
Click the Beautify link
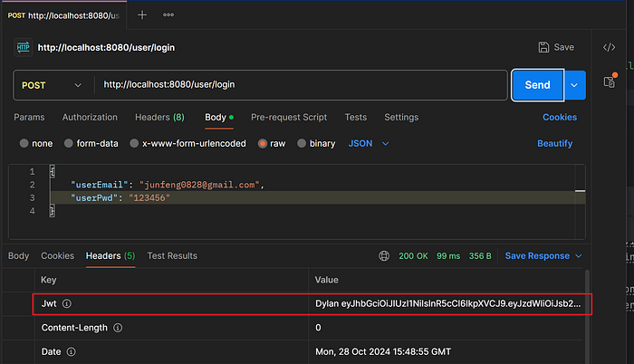click(x=554, y=143)
